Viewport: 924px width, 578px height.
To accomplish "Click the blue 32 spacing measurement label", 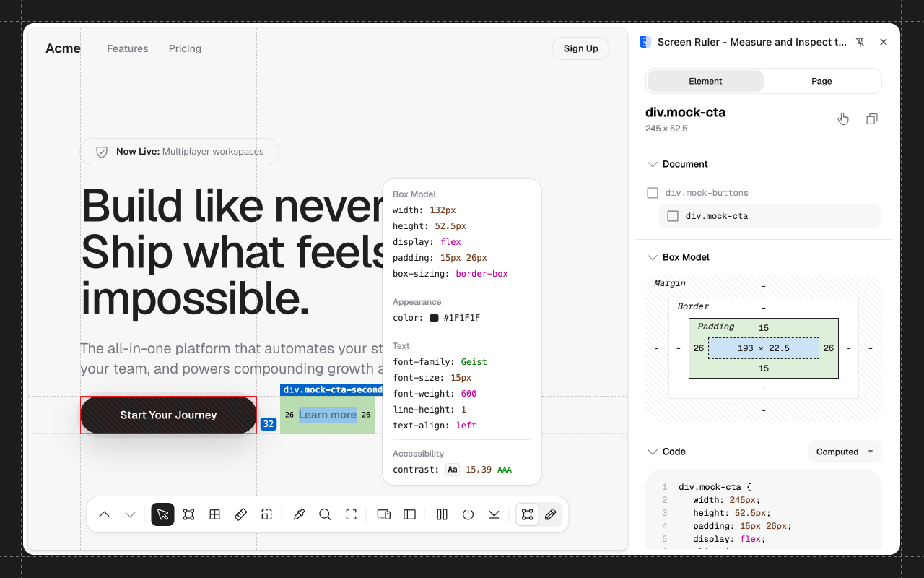I will click(x=269, y=424).
